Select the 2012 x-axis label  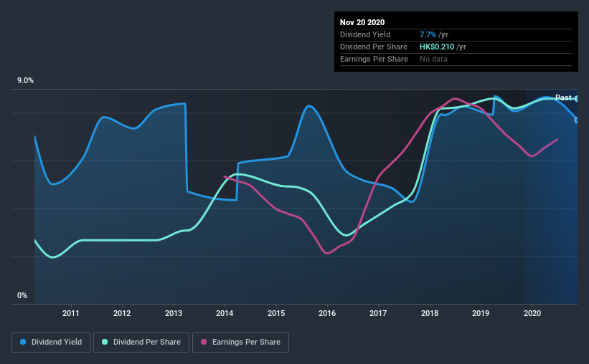122,313
